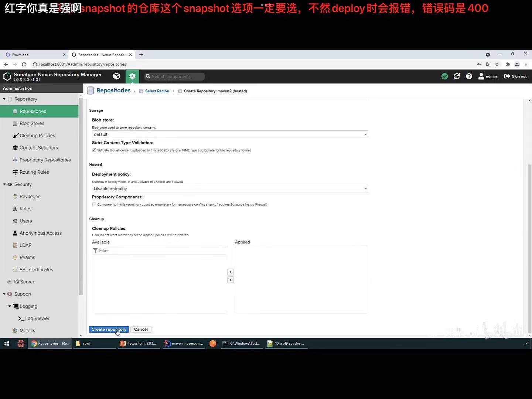Image resolution: width=532 pixels, height=399 pixels.
Task: Click Sign out
Action: 515,76
